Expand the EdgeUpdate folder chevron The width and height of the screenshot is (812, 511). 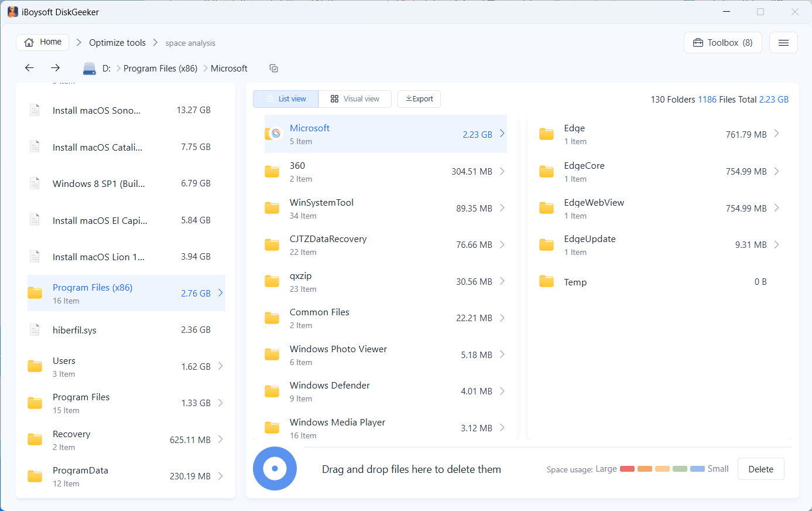777,244
